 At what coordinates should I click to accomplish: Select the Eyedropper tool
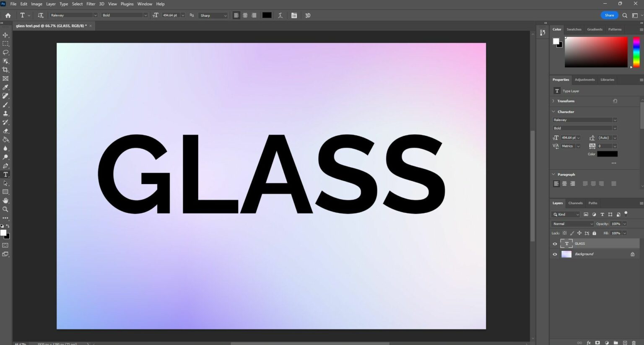(x=5, y=87)
